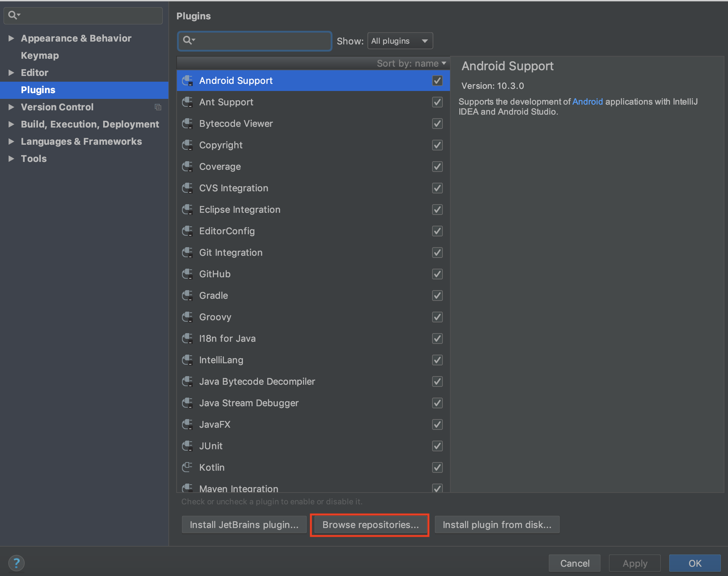The image size is (728, 576).
Task: Click the project-level icon beside Version Control
Action: (158, 107)
